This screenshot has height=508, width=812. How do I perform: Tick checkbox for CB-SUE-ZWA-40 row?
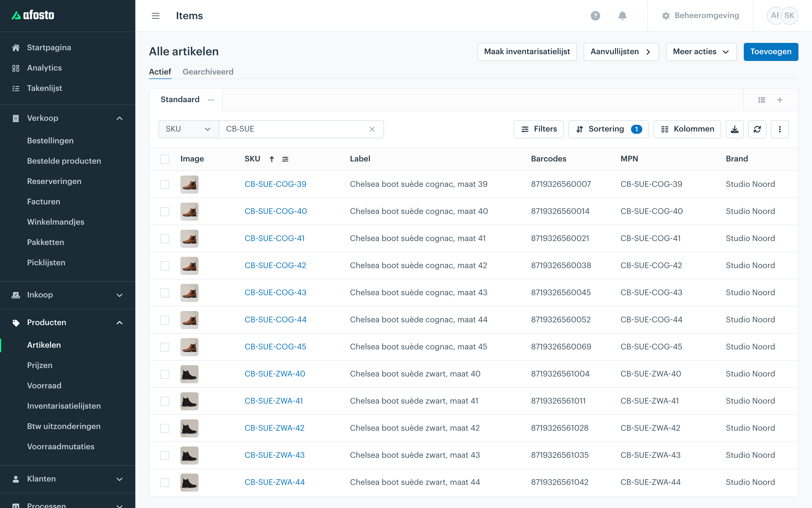tap(164, 374)
